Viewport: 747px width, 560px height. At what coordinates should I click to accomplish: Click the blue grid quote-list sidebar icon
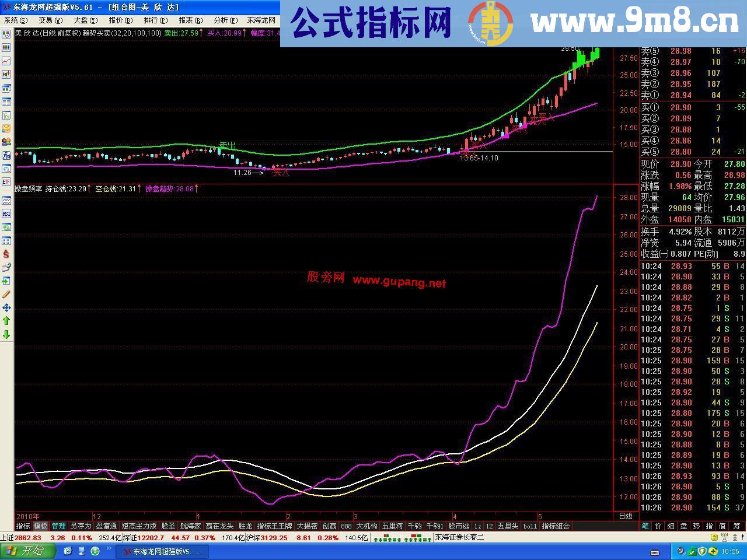pyautogui.click(x=6, y=48)
